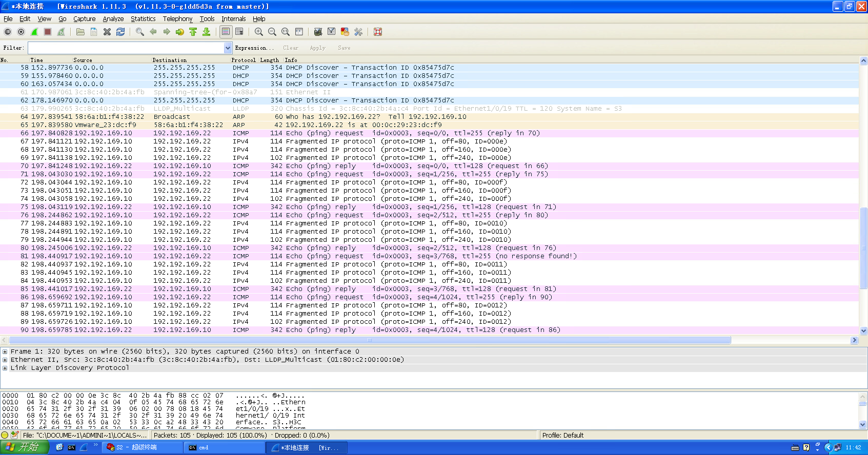This screenshot has width=868, height=455.
Task: Open capture options gear icon
Action: [x=21, y=32]
